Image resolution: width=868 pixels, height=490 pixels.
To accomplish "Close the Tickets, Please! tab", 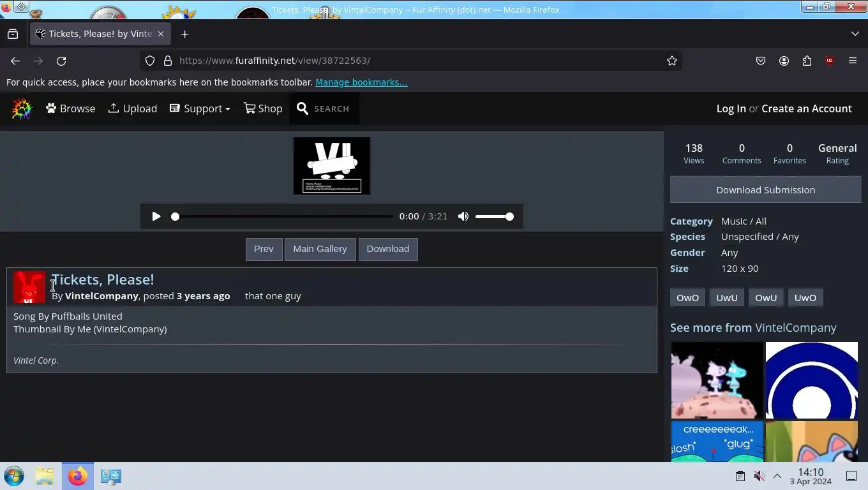I will pos(161,34).
